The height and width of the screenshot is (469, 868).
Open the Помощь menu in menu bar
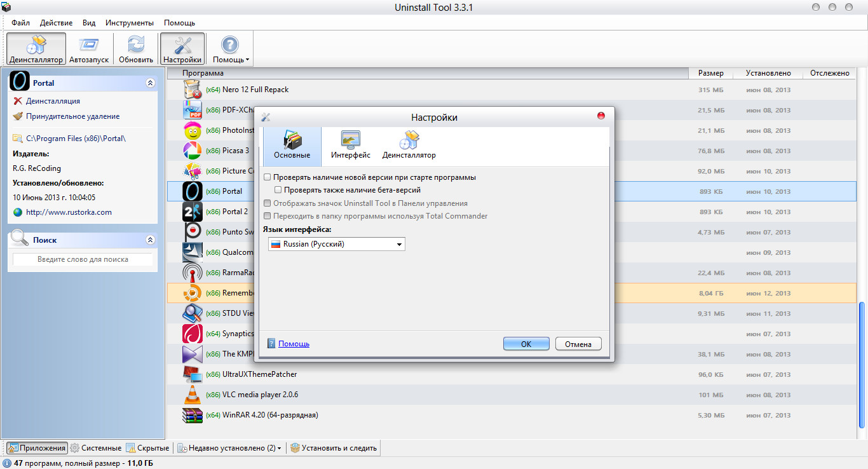click(179, 22)
